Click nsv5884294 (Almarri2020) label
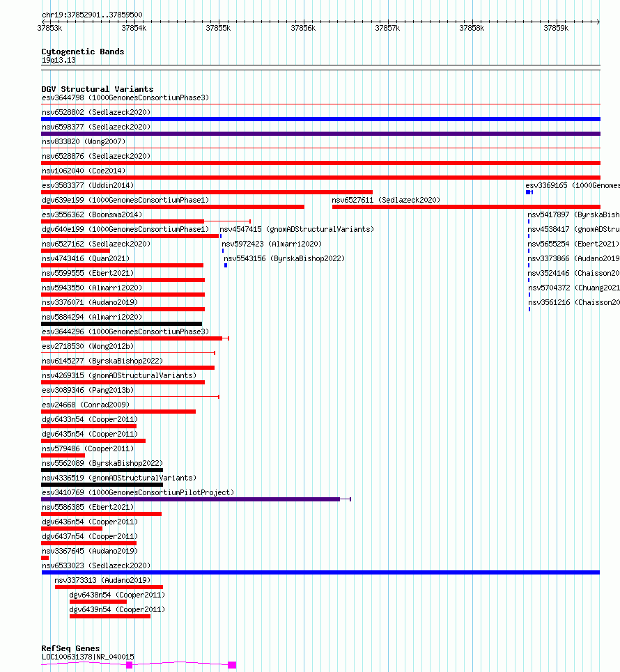The image size is (620, 672). coord(92,317)
